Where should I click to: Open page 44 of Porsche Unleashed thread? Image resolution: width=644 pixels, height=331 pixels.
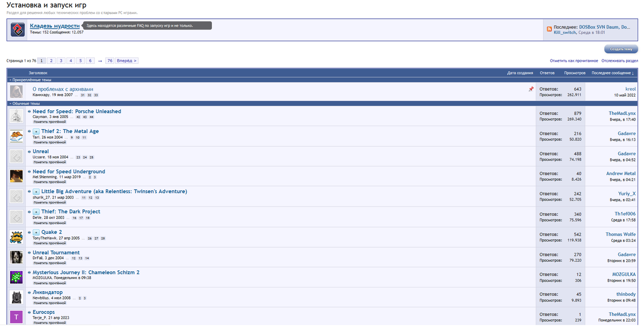pyautogui.click(x=91, y=116)
